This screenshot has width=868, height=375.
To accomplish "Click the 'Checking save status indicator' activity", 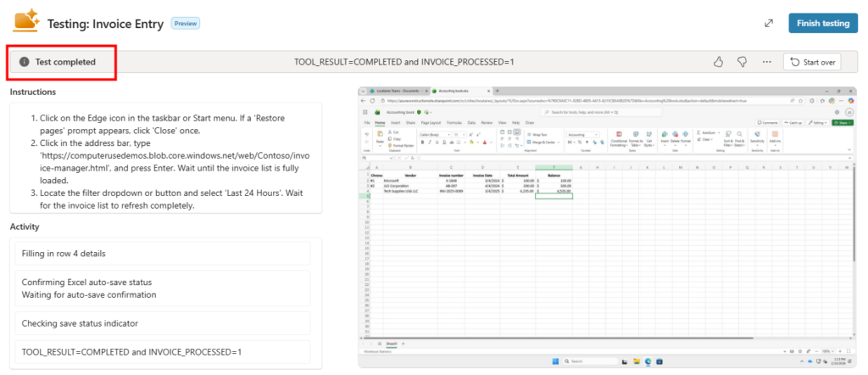I will point(160,322).
